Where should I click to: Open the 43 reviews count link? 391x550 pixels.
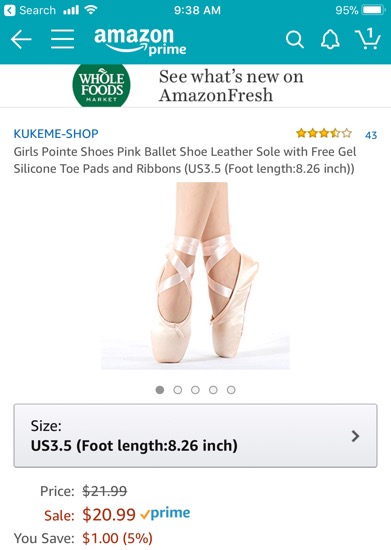tap(371, 135)
